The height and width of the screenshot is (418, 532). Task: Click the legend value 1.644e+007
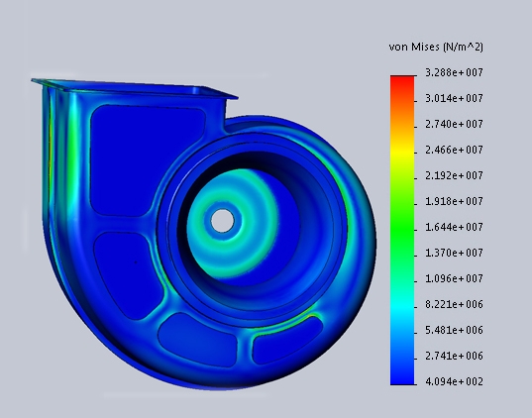pos(454,227)
